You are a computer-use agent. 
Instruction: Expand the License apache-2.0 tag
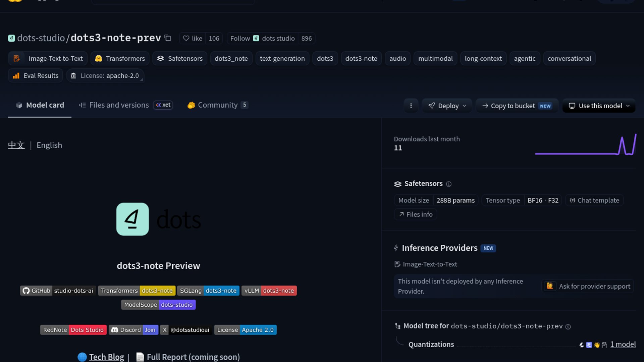105,76
